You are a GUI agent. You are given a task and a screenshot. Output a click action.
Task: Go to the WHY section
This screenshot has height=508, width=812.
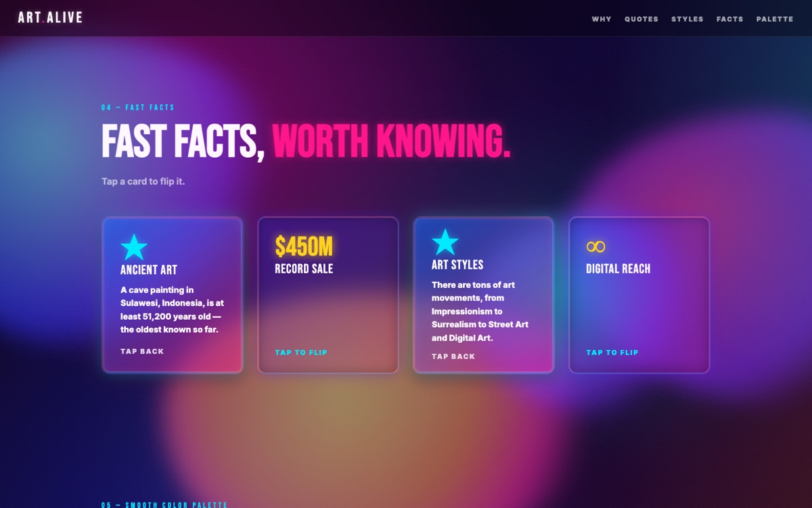pyautogui.click(x=602, y=19)
